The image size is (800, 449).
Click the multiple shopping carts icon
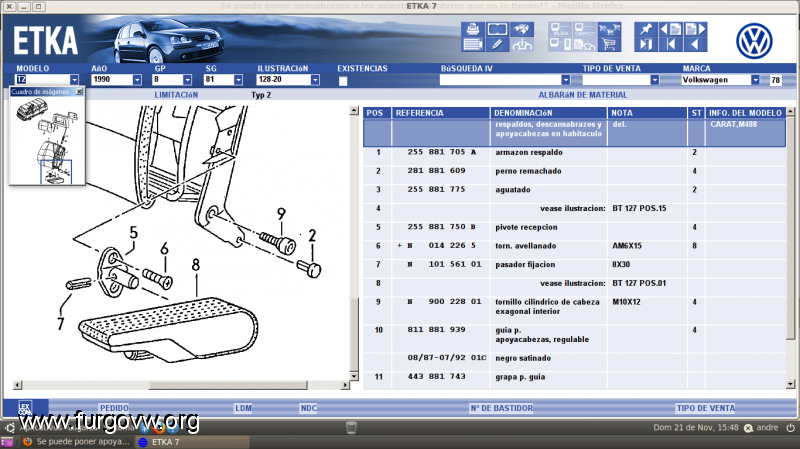609,29
